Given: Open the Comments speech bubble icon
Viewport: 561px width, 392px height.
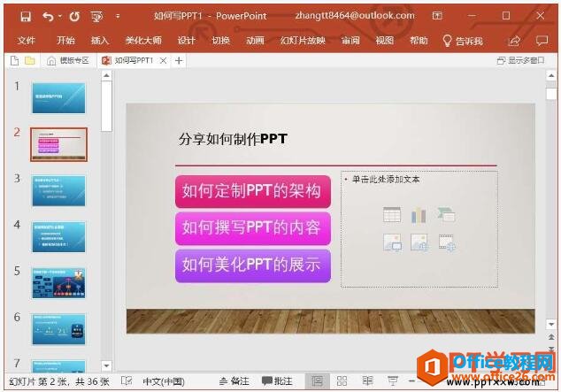Looking at the screenshot, I should (542, 41).
